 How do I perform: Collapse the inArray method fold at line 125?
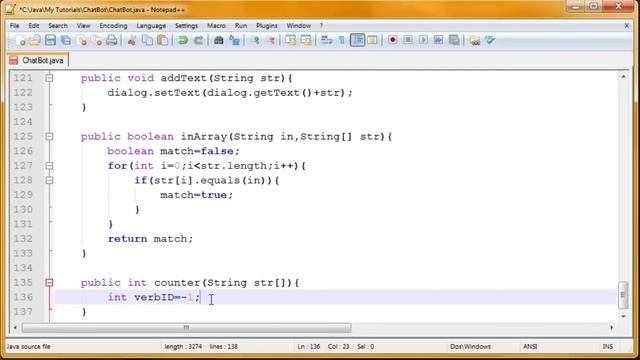tap(49, 136)
